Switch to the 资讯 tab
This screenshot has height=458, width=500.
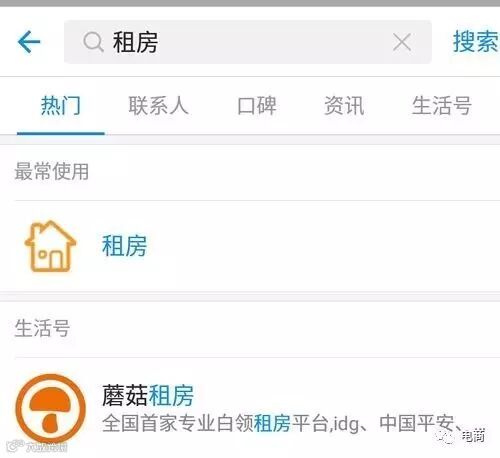[x=344, y=106]
